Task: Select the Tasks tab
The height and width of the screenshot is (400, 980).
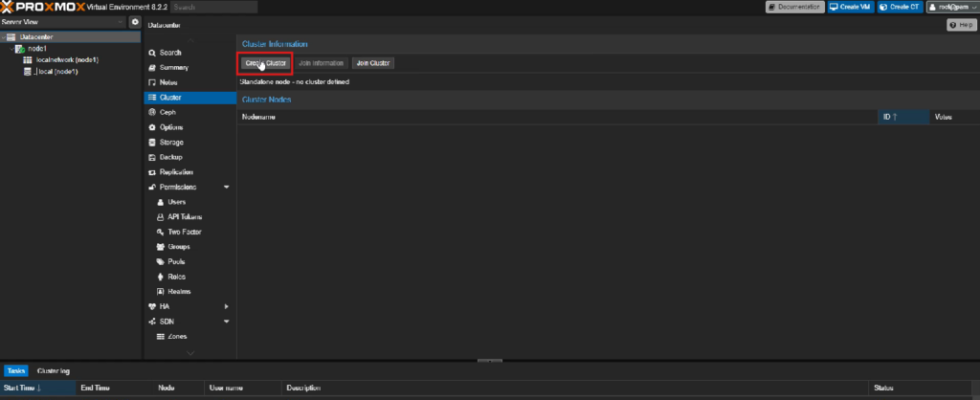Action: point(16,370)
